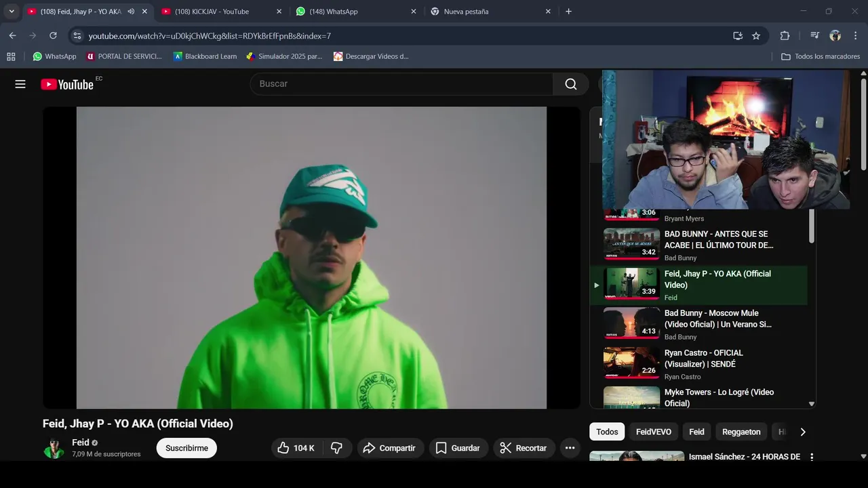The width and height of the screenshot is (868, 488).
Task: Open the Feid channel name link
Action: [x=81, y=443]
